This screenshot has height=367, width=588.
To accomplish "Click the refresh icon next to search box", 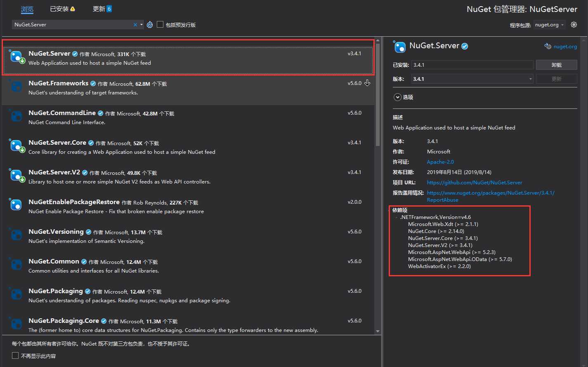I will [x=150, y=25].
